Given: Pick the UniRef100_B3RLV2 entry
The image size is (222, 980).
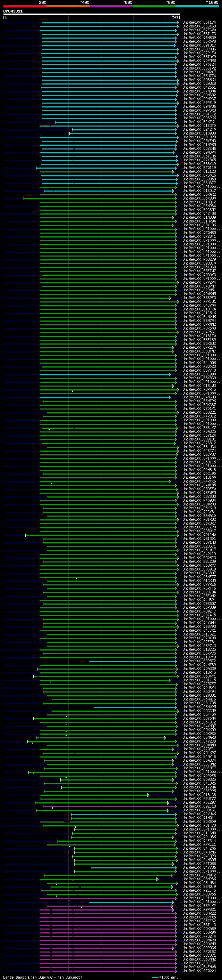Looking at the screenshot, I should (199, 906).
